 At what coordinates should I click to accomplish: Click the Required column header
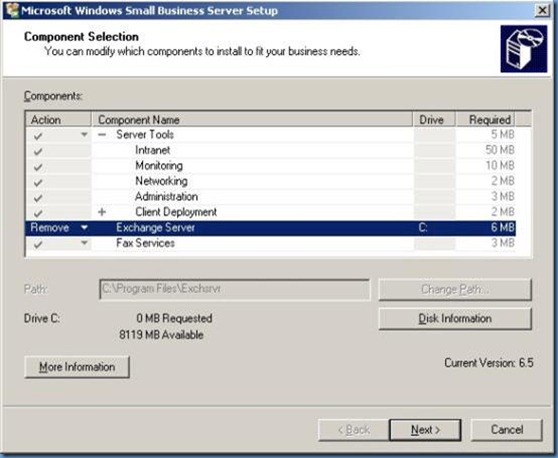pyautogui.click(x=486, y=120)
